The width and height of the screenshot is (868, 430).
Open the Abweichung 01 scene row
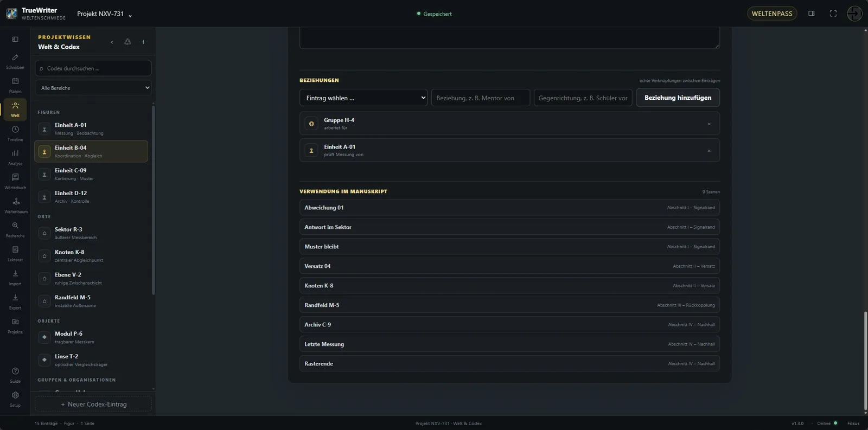tap(509, 208)
